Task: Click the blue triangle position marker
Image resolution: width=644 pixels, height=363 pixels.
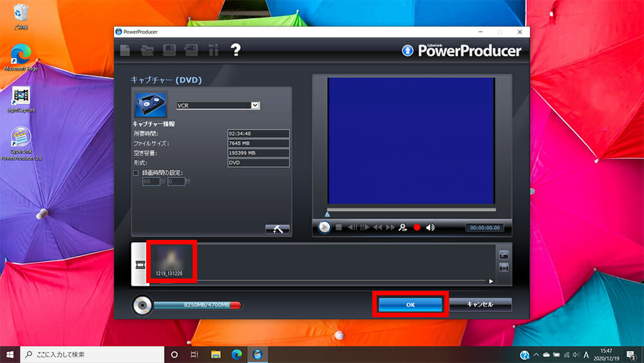Action: point(327,214)
